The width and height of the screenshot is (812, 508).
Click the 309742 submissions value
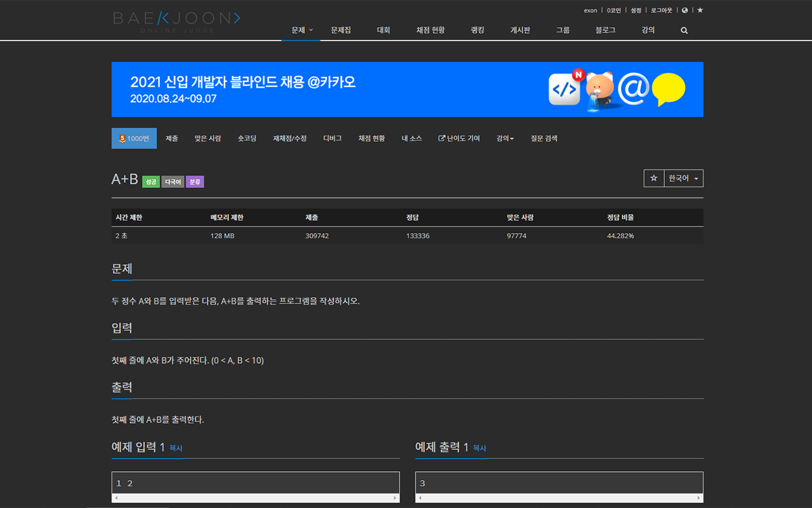[317, 236]
